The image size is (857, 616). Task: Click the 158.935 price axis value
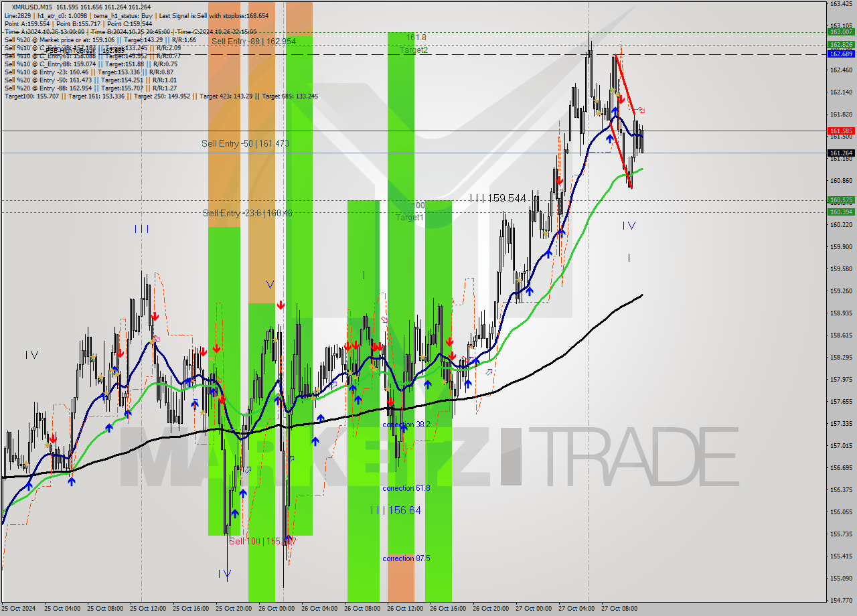840,313
